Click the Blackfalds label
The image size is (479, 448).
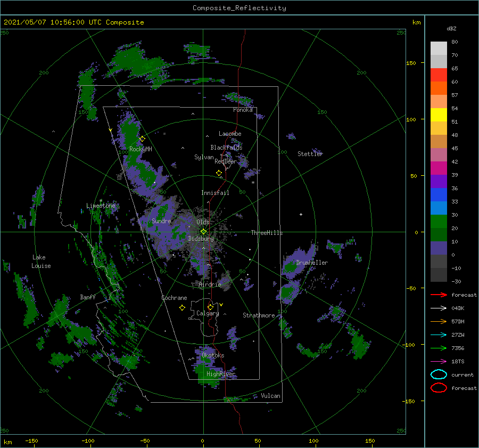pyautogui.click(x=226, y=148)
